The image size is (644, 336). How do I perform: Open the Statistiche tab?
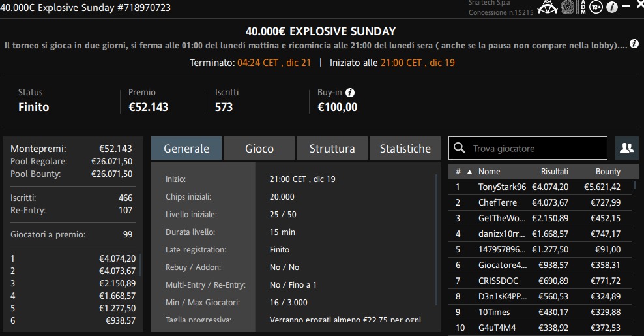click(x=405, y=149)
